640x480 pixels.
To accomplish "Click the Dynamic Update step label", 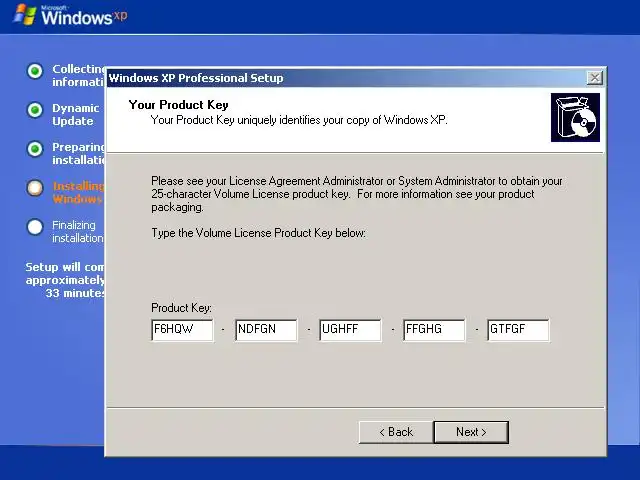I will 76,115.
